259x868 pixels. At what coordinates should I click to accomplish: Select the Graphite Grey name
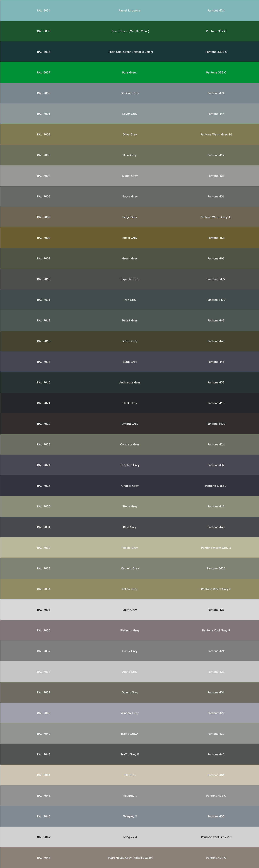(x=130, y=465)
